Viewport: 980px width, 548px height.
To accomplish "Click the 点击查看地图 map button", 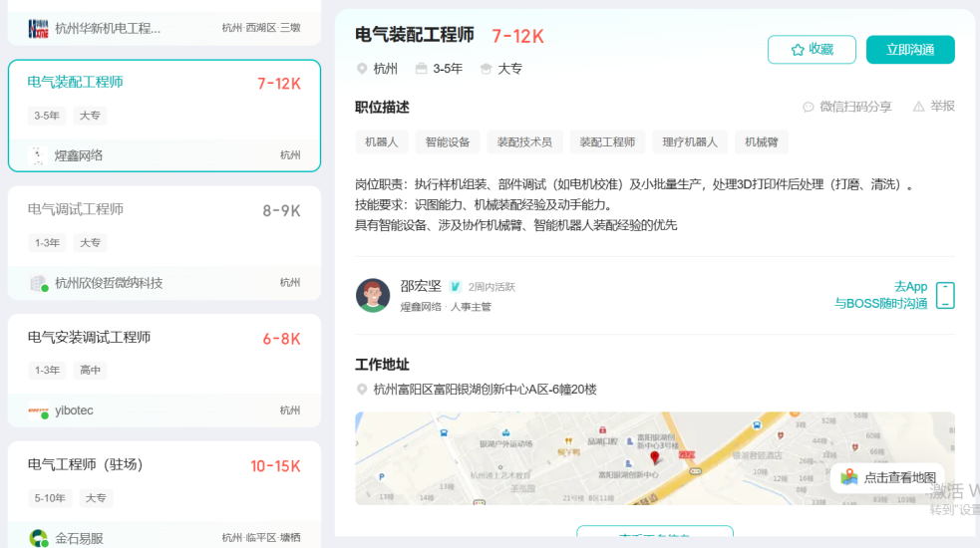I will 889,477.
